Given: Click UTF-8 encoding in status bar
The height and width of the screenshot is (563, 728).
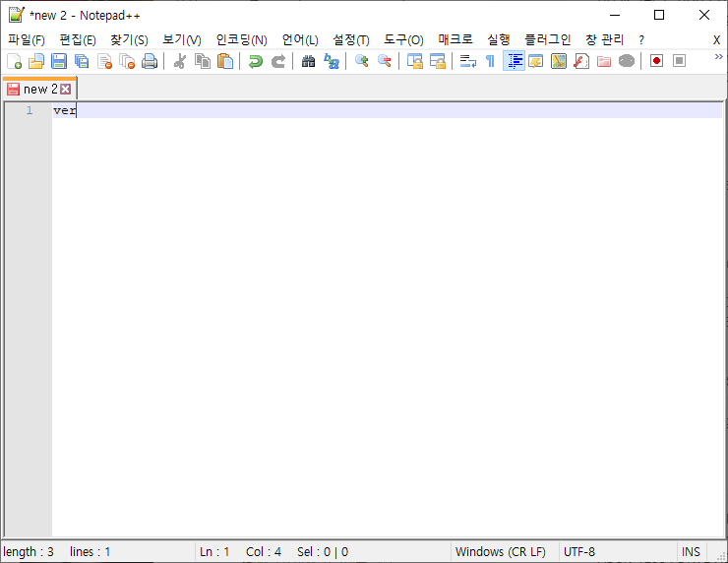Looking at the screenshot, I should [x=579, y=552].
